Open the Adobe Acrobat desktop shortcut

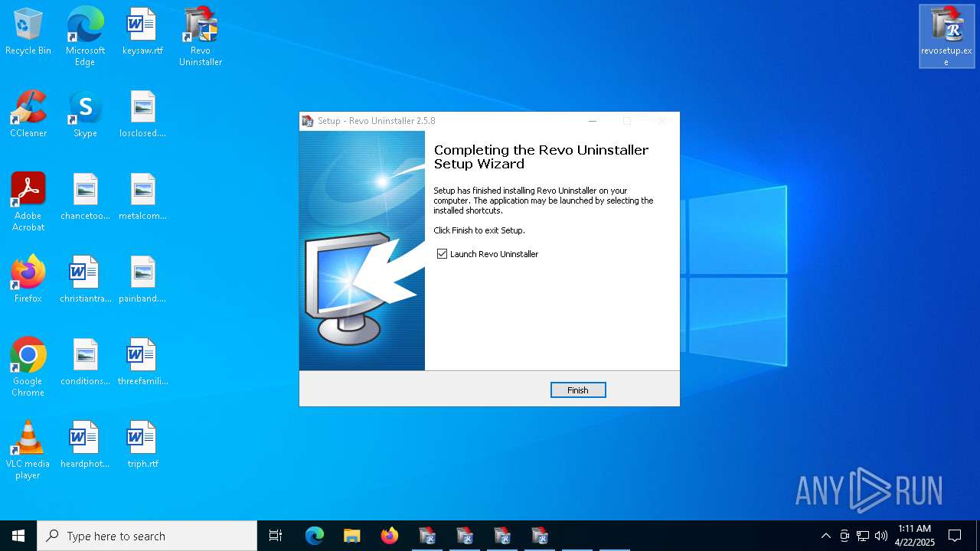pyautogui.click(x=28, y=202)
